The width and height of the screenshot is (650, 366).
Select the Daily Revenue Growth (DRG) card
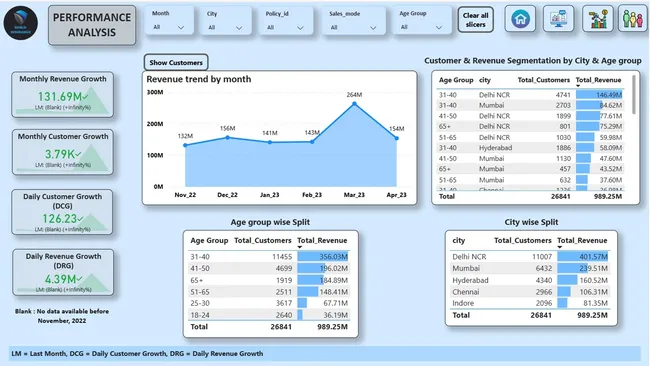[x=63, y=272]
